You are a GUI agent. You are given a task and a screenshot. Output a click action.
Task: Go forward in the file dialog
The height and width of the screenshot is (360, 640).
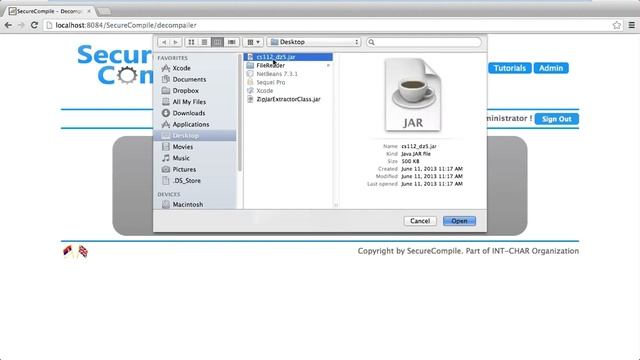(x=176, y=42)
